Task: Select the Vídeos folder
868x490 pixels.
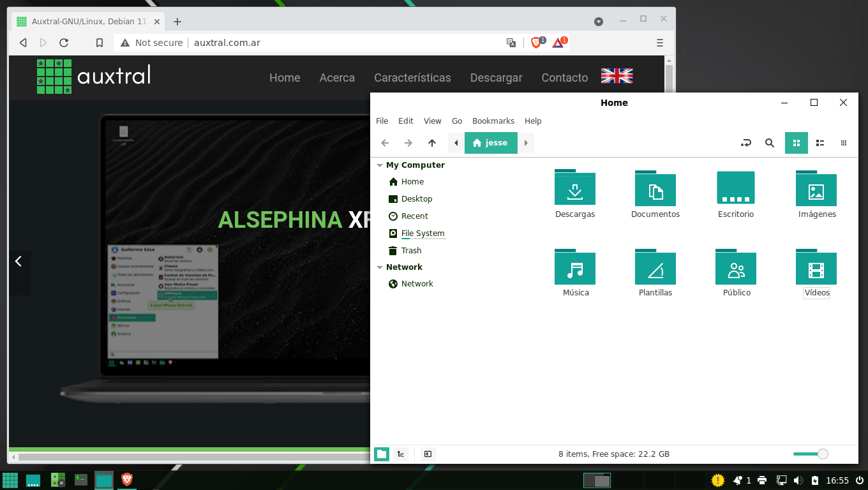Action: tap(817, 272)
